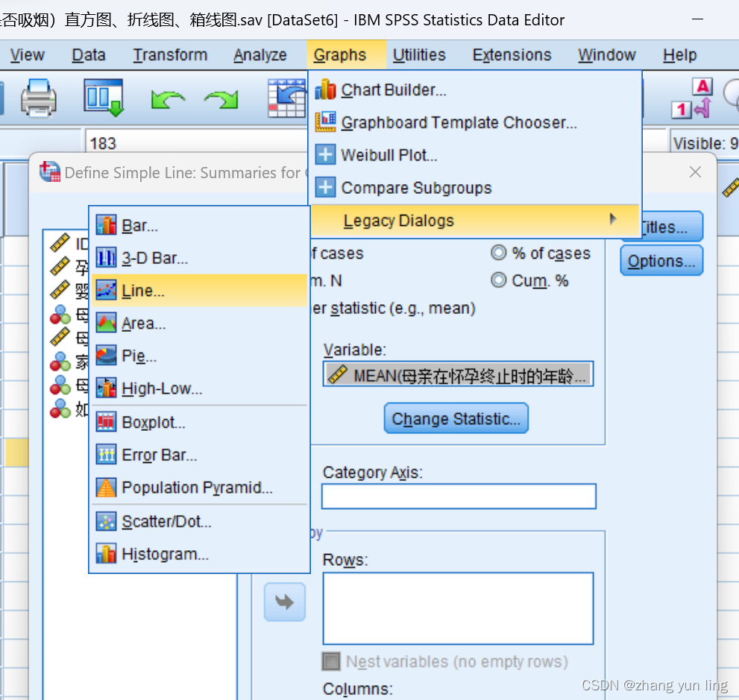Click the Change Statistic button

(x=456, y=418)
